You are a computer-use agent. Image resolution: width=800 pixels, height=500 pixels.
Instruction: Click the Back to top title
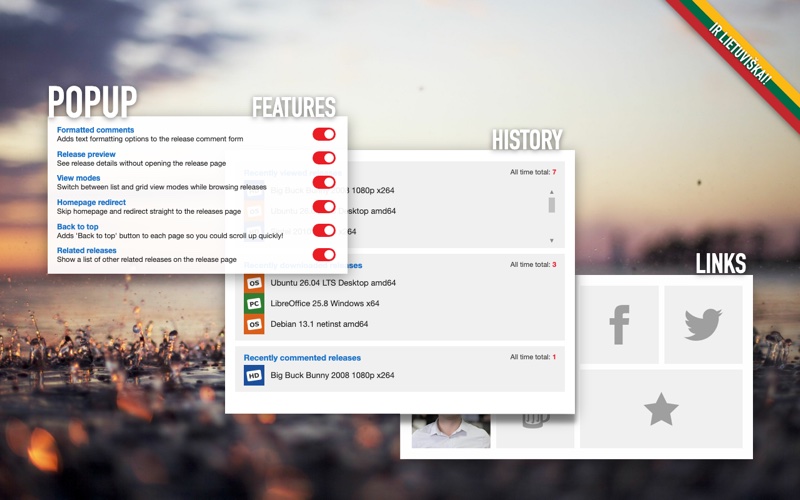(x=78, y=227)
